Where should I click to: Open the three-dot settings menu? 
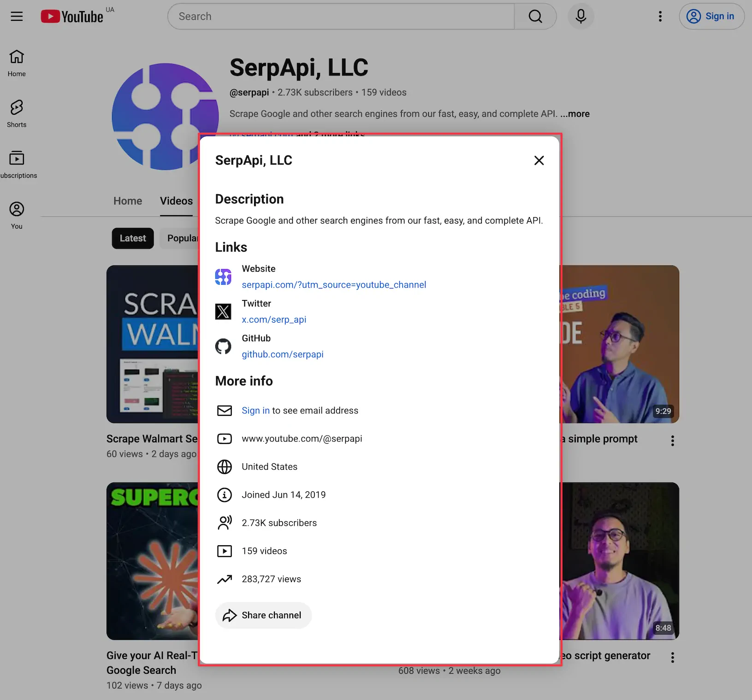[660, 17]
